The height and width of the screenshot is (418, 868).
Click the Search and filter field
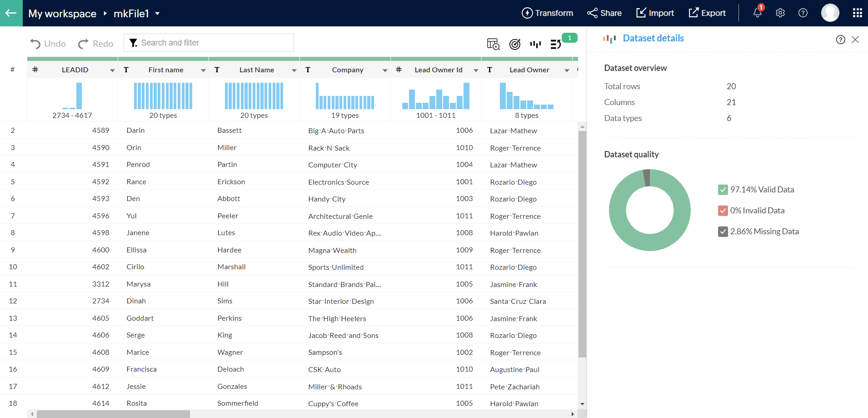tap(209, 43)
